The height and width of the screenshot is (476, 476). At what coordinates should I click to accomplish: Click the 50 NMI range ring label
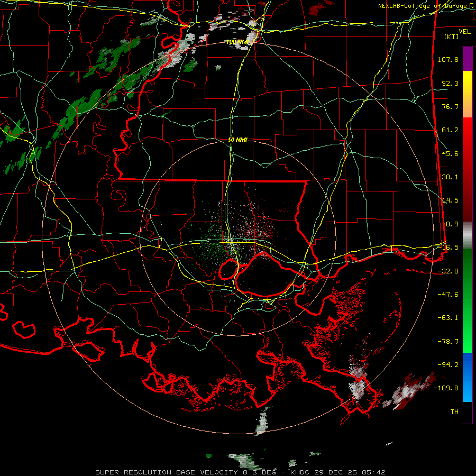237,140
